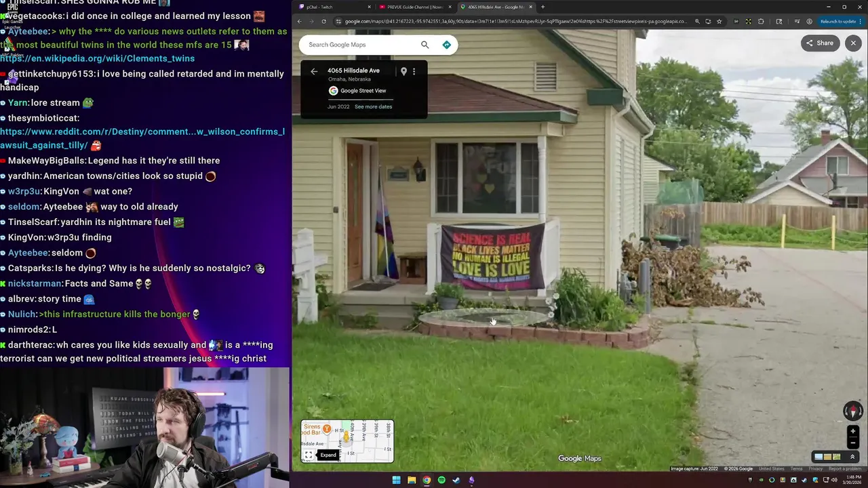Open a new browser tab
This screenshot has width=868, height=488.
[x=542, y=7]
